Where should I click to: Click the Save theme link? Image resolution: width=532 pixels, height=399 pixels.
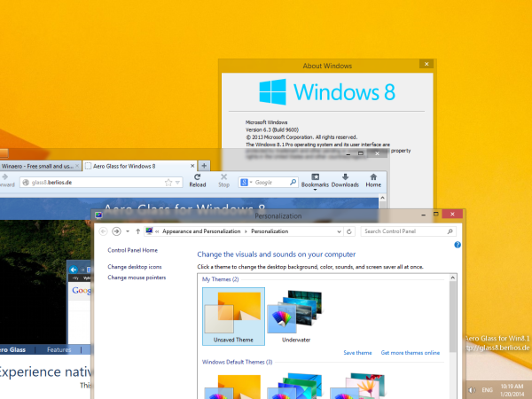point(357,353)
